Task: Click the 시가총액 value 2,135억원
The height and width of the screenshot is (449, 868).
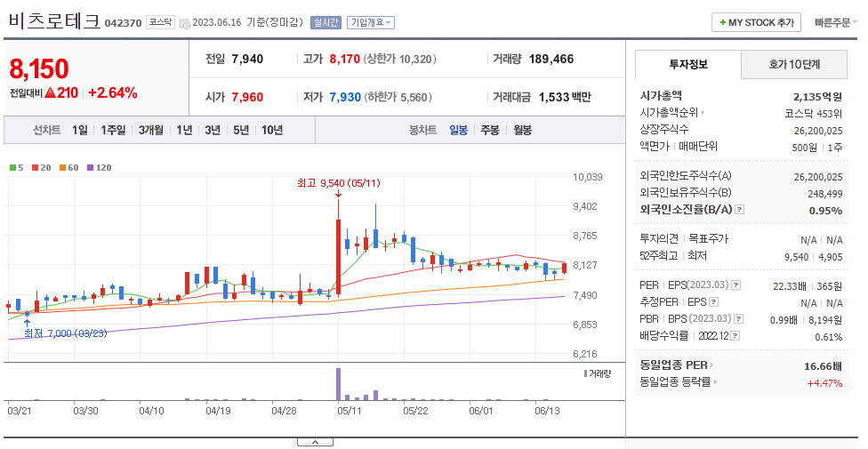Action: [817, 97]
